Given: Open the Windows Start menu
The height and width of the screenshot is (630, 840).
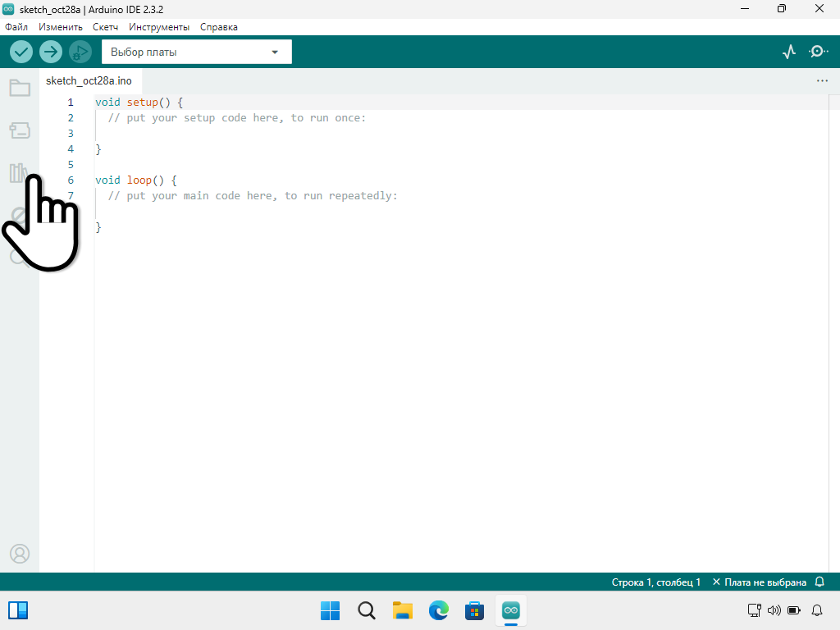Looking at the screenshot, I should 330,610.
